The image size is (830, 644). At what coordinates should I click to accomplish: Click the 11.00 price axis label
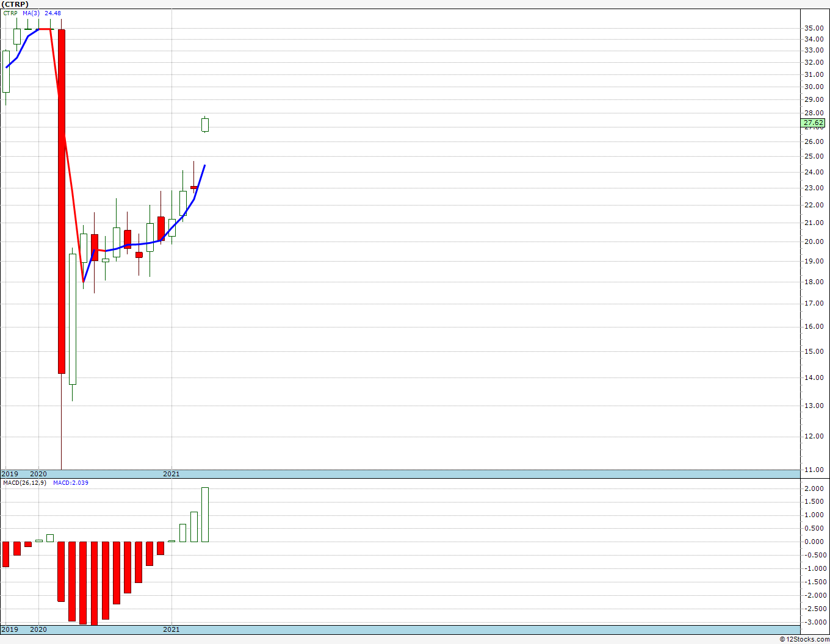coord(814,470)
